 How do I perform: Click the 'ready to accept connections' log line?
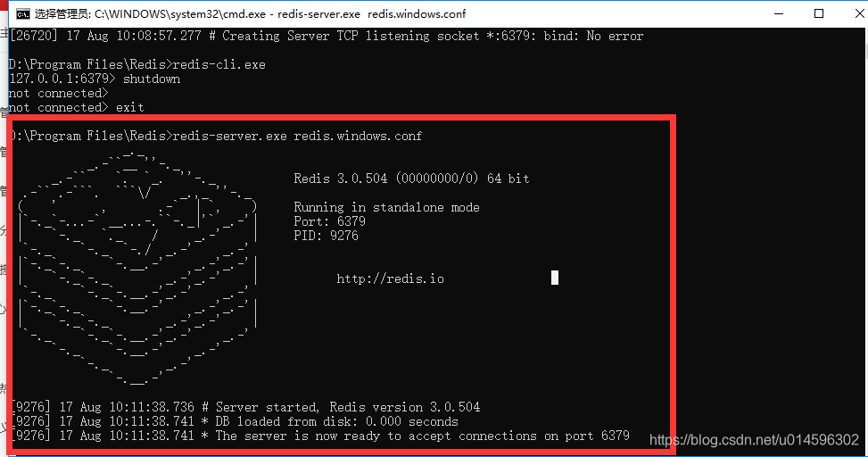pos(320,436)
